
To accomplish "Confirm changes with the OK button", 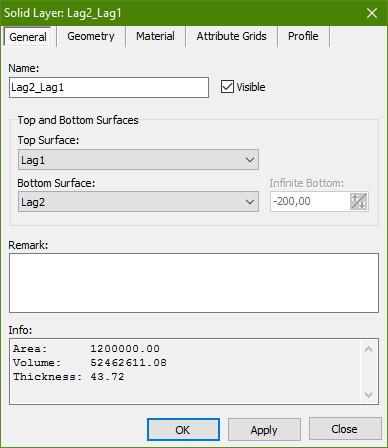I will point(183,430).
